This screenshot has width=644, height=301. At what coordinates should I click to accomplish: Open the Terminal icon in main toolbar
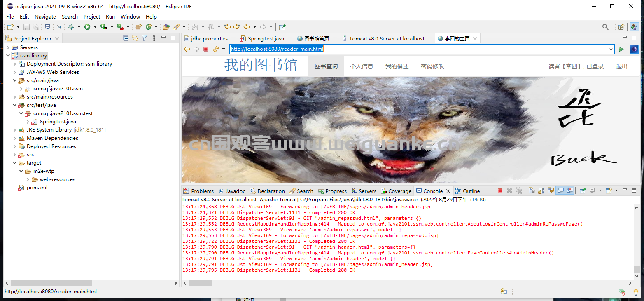click(48, 27)
